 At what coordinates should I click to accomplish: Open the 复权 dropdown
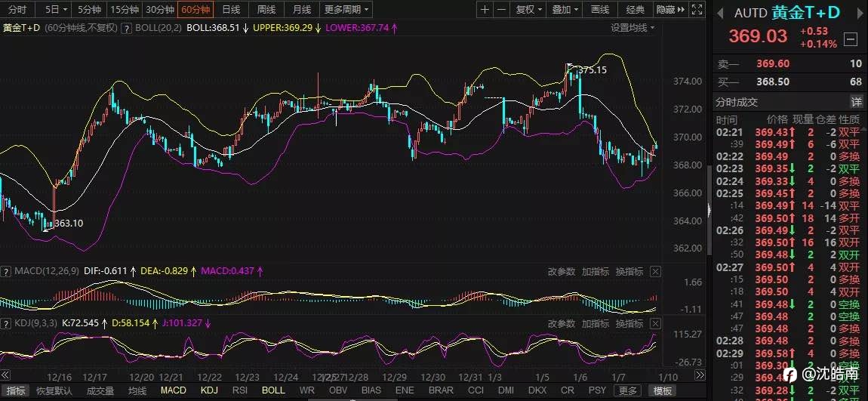pos(529,9)
